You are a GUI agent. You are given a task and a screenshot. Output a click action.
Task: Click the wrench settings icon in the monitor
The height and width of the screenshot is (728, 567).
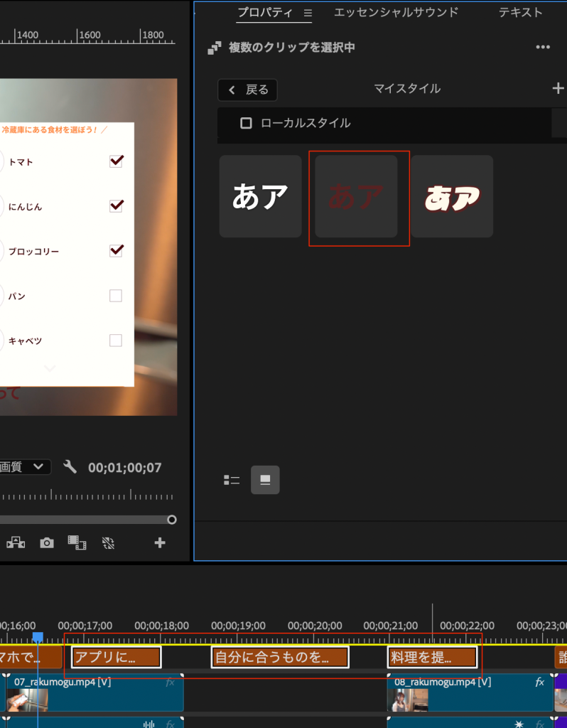(x=70, y=467)
